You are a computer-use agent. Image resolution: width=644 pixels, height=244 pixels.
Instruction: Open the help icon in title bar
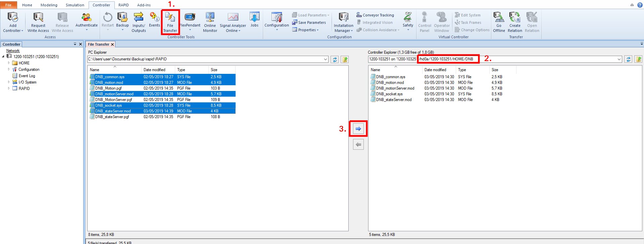pyautogui.click(x=640, y=5)
